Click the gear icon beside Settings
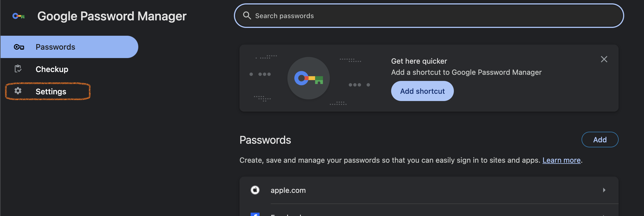Viewport: 644px width, 216px height. (18, 91)
